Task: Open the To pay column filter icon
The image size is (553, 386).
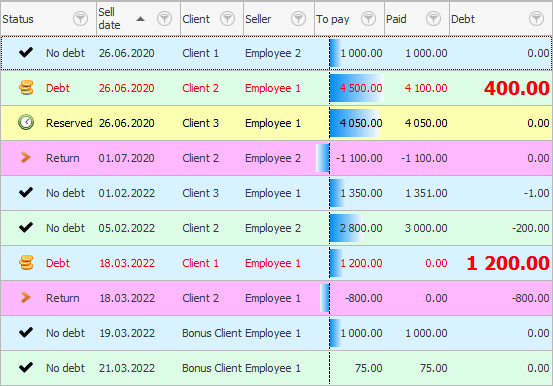Action: [x=369, y=18]
